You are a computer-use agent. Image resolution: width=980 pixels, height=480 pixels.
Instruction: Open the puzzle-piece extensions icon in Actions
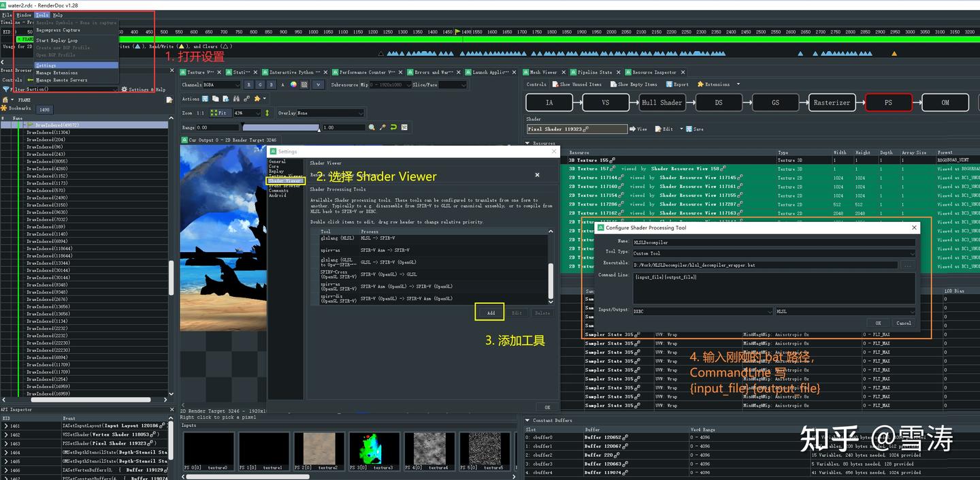257,99
